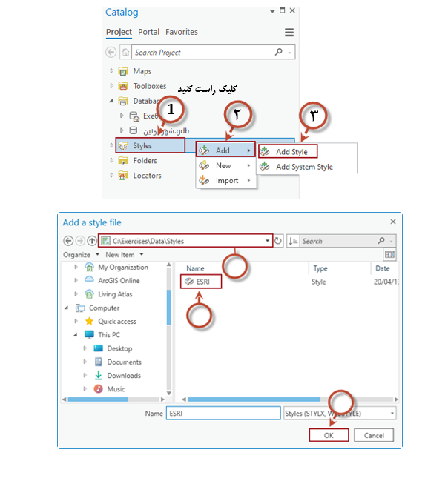This screenshot has height=481, width=448.
Task: Expand the Maps tree node
Action: (x=112, y=71)
